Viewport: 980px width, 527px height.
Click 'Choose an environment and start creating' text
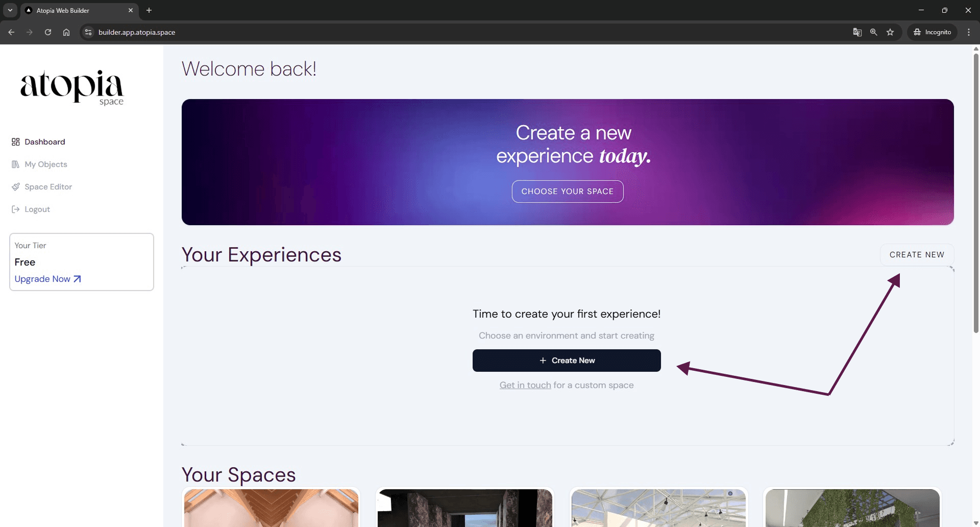(x=567, y=336)
